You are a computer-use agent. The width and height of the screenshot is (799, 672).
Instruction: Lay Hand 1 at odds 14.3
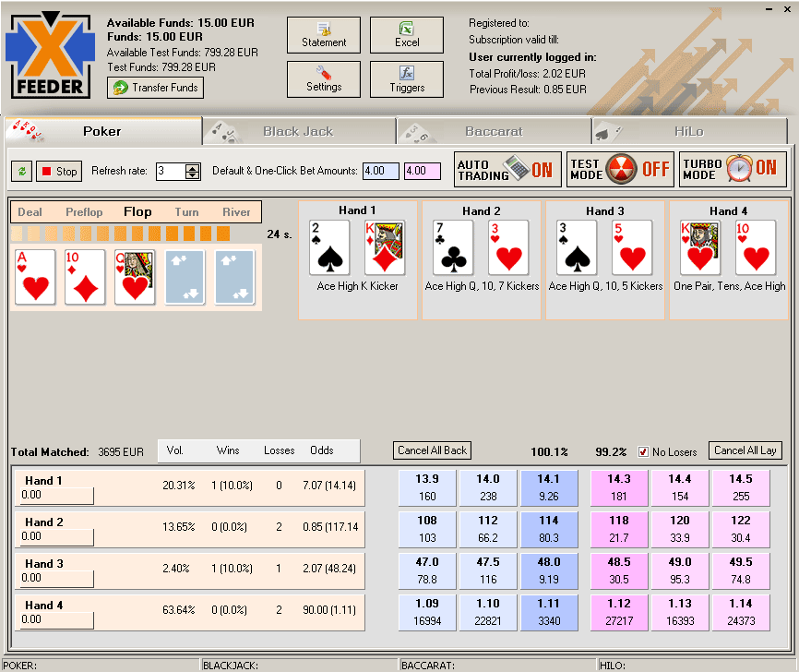pyautogui.click(x=619, y=488)
